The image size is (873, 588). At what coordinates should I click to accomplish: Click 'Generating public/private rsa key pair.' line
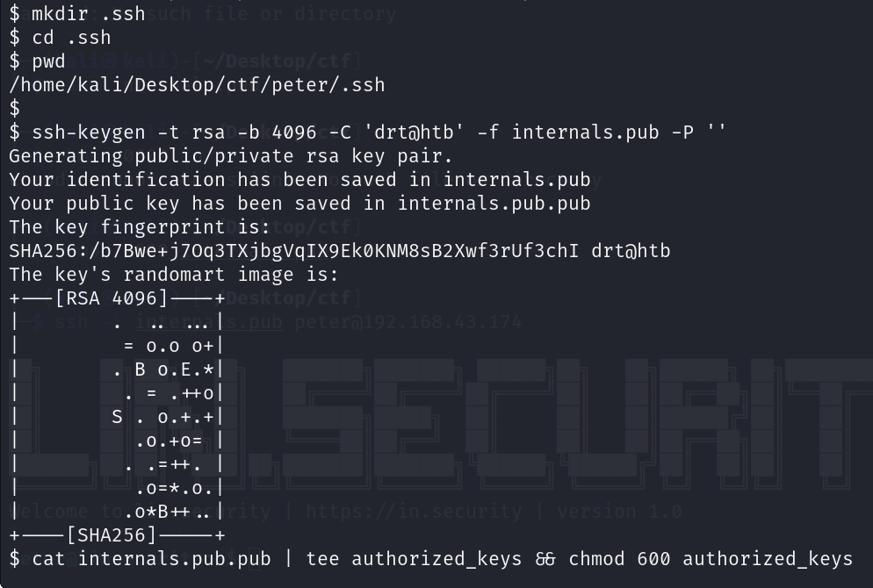[231, 156]
